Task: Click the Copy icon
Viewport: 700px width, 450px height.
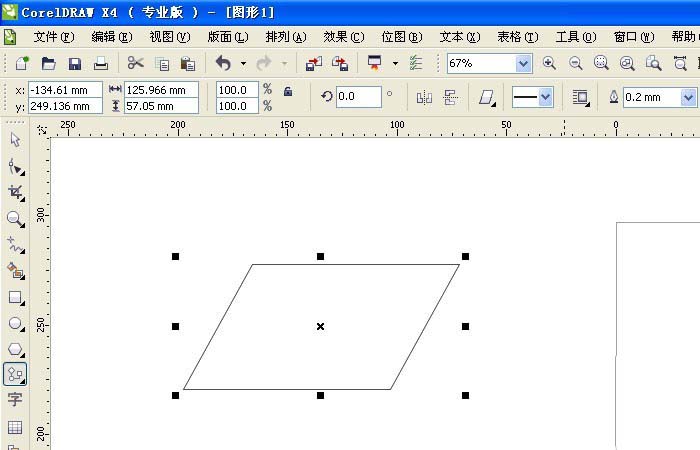Action: click(162, 64)
